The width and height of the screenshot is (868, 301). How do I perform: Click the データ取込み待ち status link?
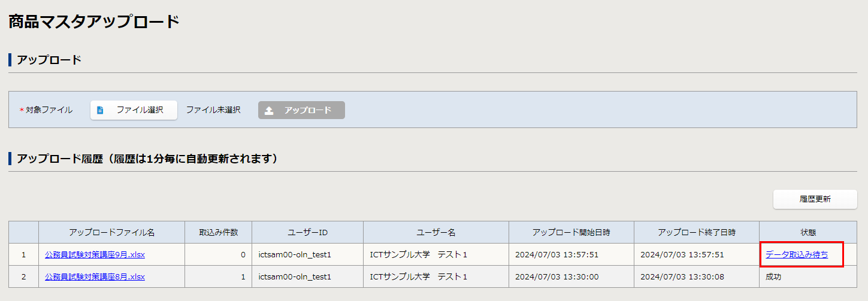point(797,254)
